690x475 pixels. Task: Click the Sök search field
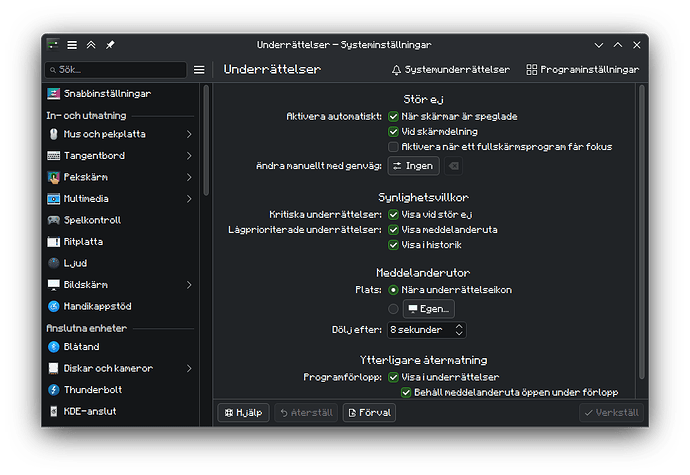116,70
